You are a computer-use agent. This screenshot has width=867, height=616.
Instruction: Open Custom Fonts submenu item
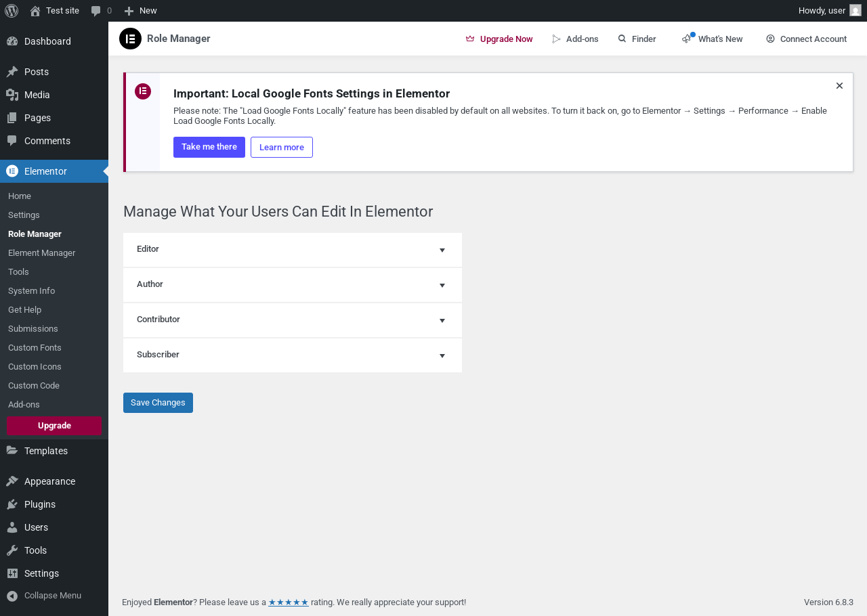click(54, 347)
